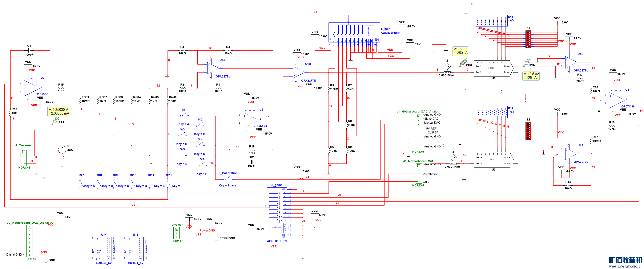
Task: Select the R5 2.5kΩ resistor
Action: (329, 89)
